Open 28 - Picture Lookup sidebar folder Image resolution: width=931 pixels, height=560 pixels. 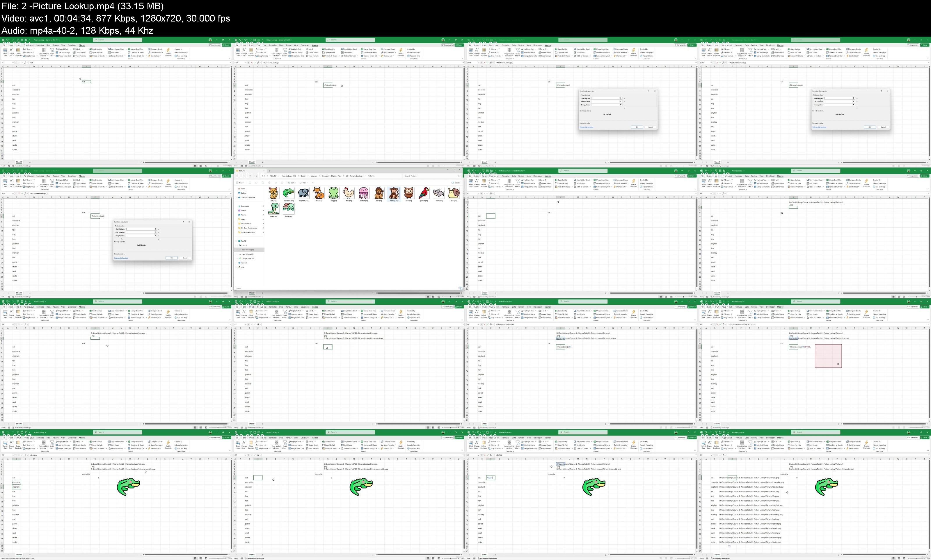(246, 232)
